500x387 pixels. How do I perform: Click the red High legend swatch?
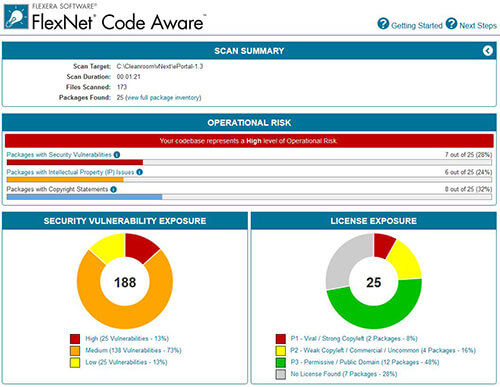75,339
